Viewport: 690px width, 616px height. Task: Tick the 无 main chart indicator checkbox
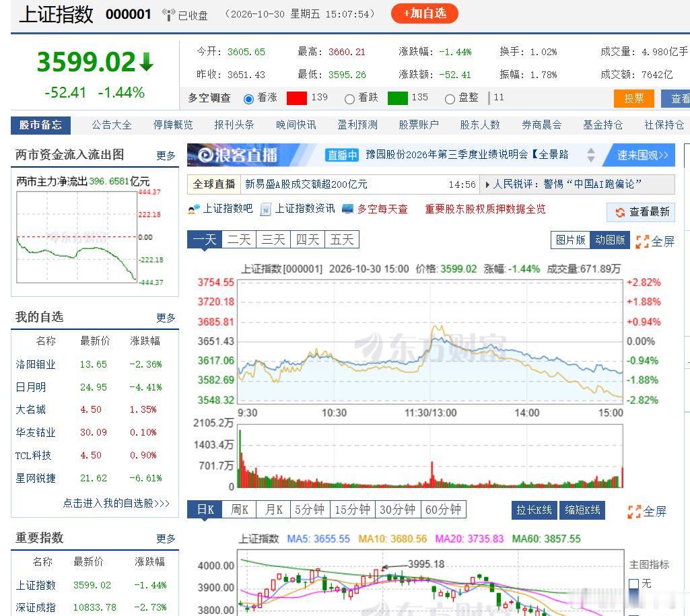tap(633, 584)
